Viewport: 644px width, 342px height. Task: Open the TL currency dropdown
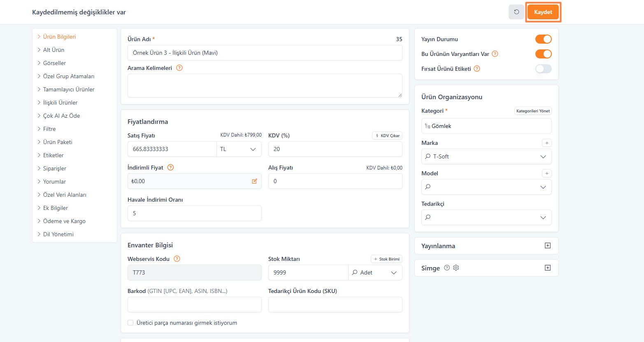(x=239, y=149)
